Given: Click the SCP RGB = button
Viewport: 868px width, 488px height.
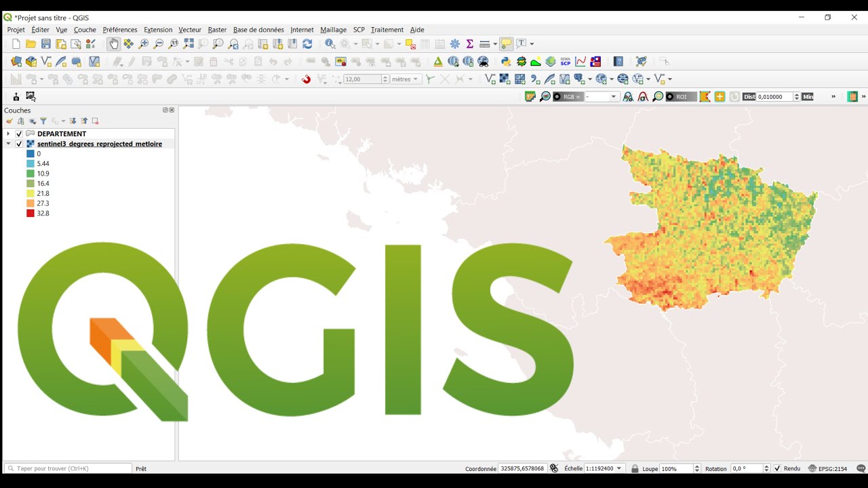Looking at the screenshot, I should coord(567,97).
